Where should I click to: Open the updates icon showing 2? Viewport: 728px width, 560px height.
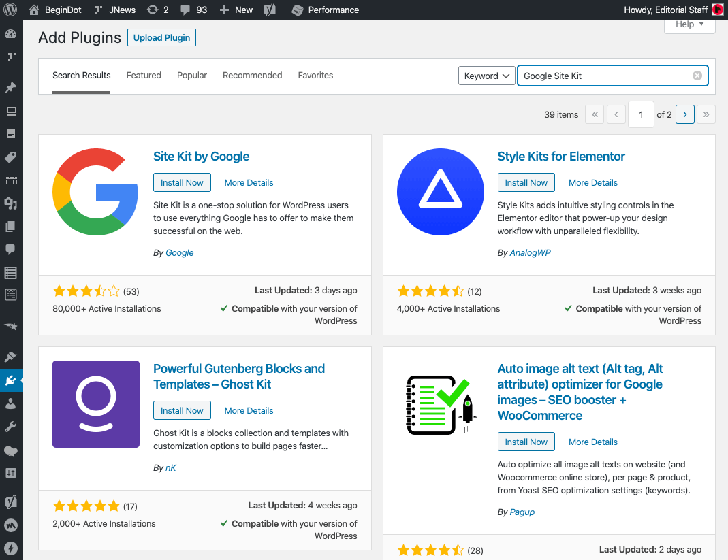(157, 10)
